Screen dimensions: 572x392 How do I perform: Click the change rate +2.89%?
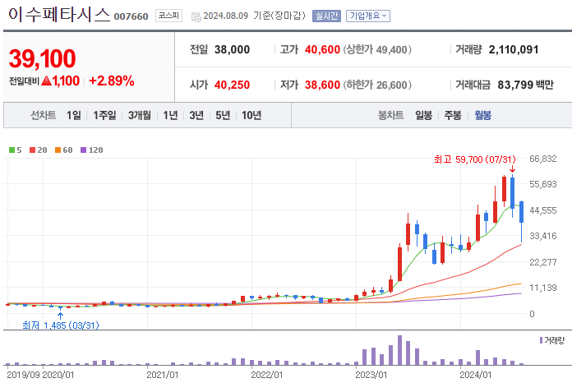(112, 81)
